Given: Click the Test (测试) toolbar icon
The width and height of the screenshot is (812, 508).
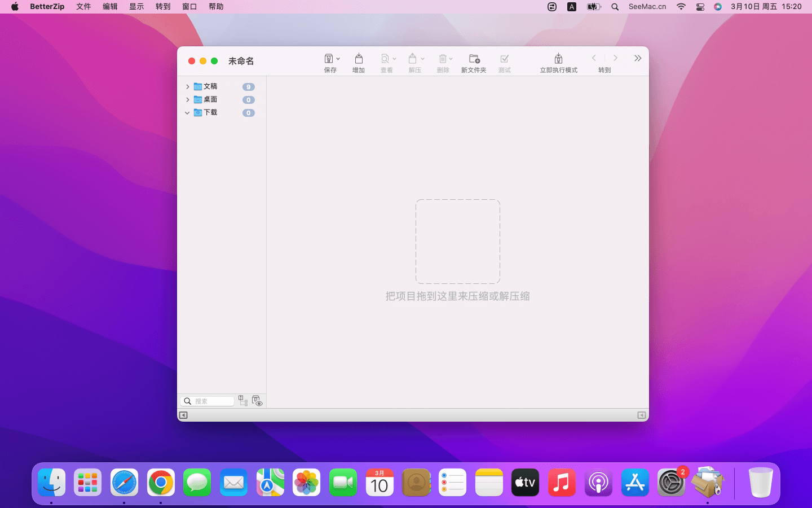Looking at the screenshot, I should pyautogui.click(x=504, y=59).
